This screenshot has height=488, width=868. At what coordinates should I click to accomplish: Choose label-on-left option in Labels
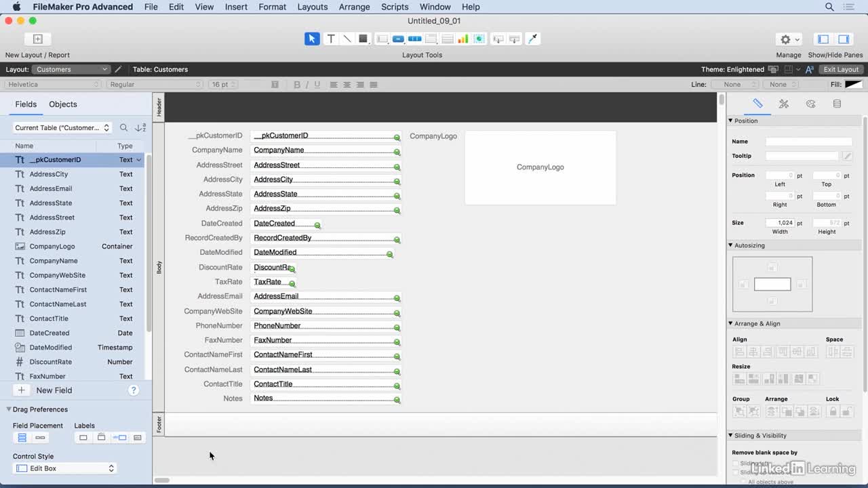point(119,438)
